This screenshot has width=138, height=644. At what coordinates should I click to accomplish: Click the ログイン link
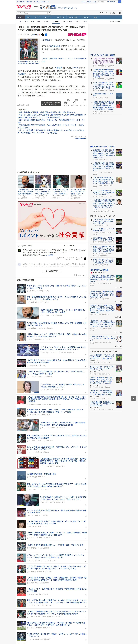[x=42, y=8]
